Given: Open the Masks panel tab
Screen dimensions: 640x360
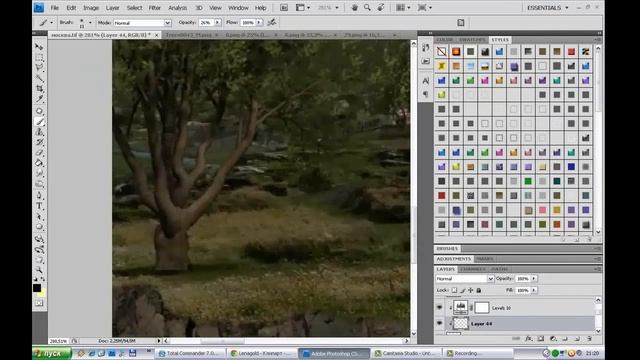Looking at the screenshot, I should [x=484, y=259].
